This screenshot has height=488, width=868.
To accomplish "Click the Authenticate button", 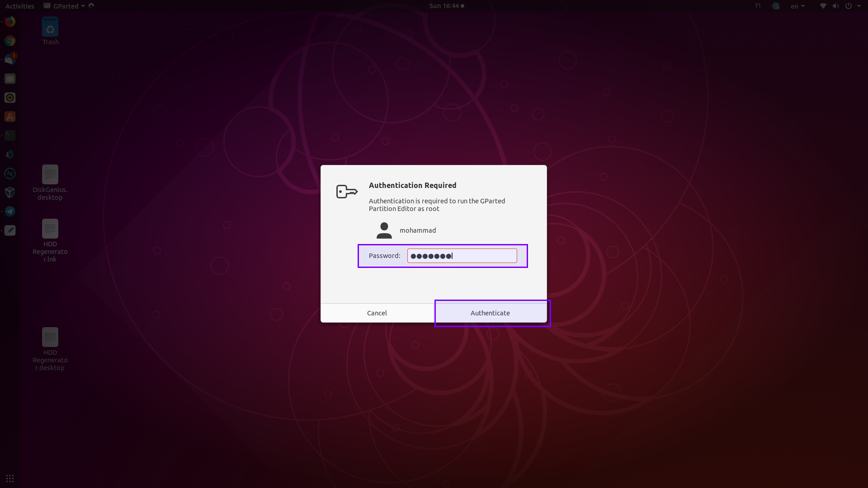I will click(490, 313).
